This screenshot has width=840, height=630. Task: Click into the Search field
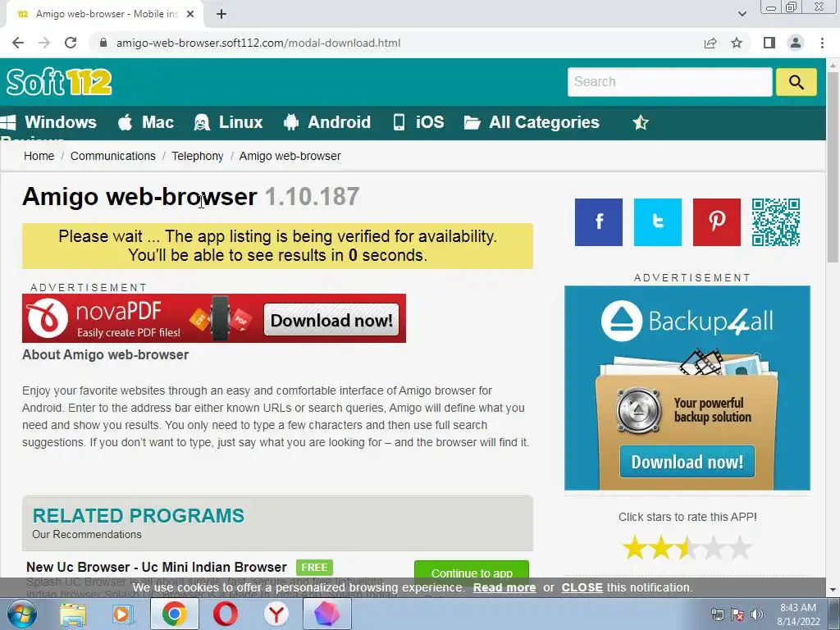click(669, 82)
